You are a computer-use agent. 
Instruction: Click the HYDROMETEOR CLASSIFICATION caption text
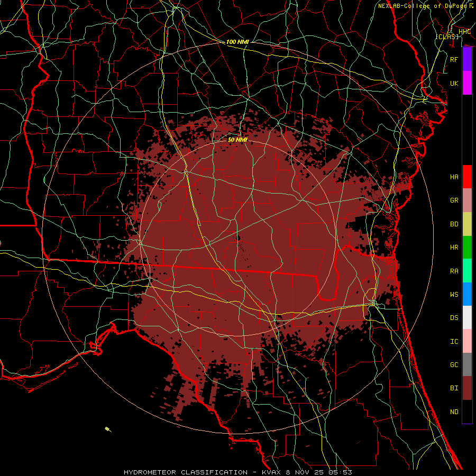186,472
